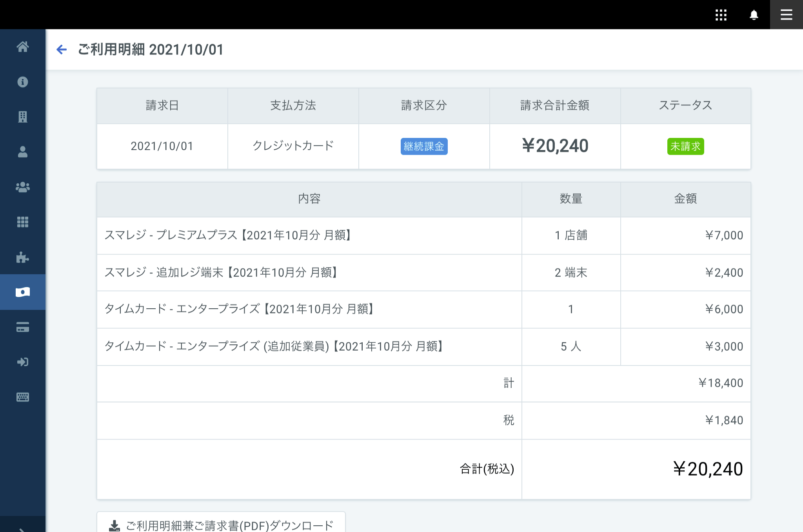
Task: Click the quantity 5 人 cell
Action: tap(571, 347)
